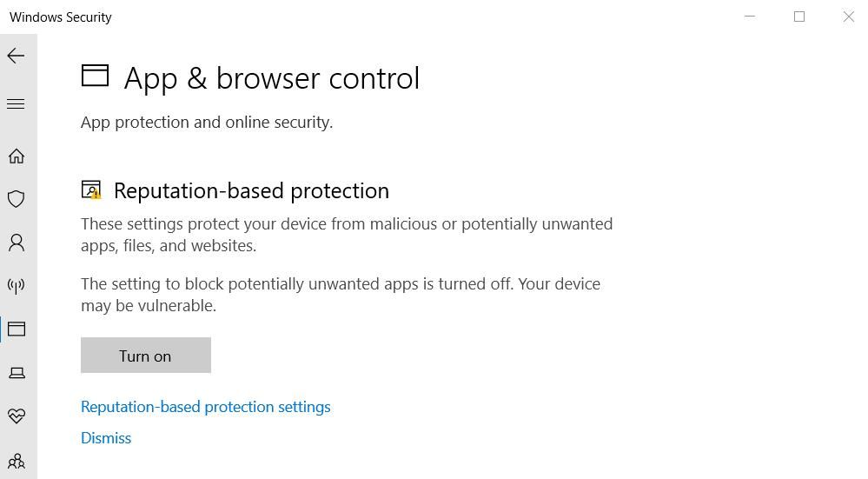The image size is (868, 479).
Task: Open Virus & threat protection shield
Action: pyautogui.click(x=16, y=199)
